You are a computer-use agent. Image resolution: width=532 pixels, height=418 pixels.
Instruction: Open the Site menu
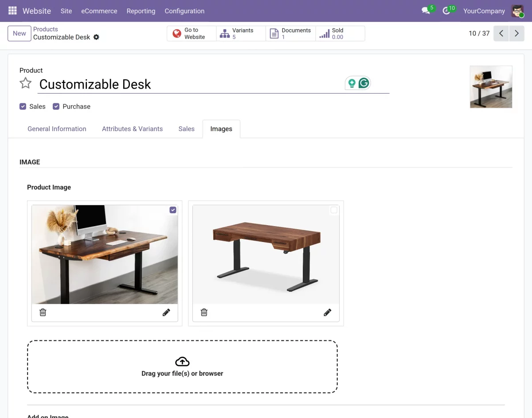[66, 11]
